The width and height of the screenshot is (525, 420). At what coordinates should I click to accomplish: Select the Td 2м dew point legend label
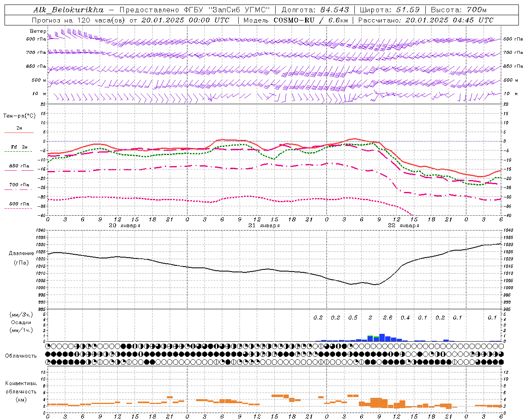19,147
